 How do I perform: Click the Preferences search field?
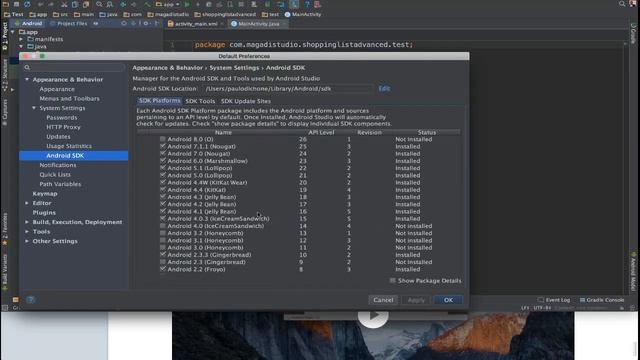point(74,67)
